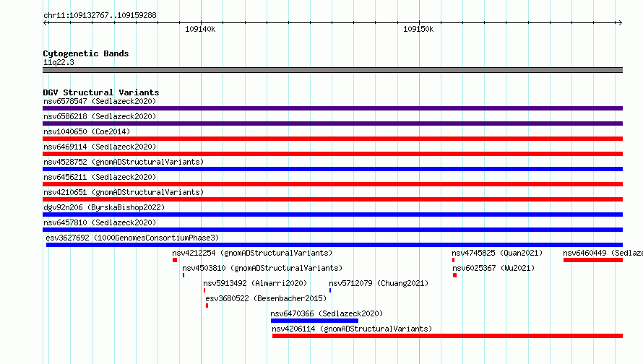Click small red marker under nsv4212254
This screenshot has width=643, height=364.
pyautogui.click(x=175, y=260)
